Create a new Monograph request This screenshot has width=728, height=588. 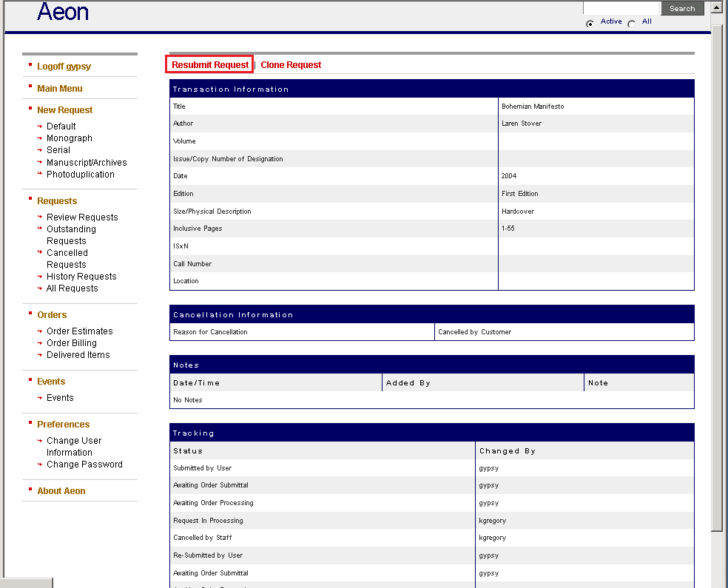pos(70,138)
